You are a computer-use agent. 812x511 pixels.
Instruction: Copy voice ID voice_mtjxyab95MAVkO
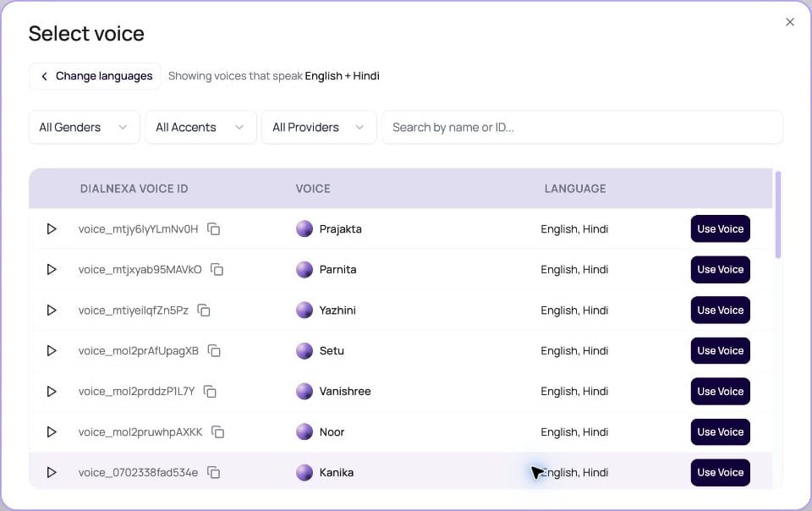click(x=217, y=269)
